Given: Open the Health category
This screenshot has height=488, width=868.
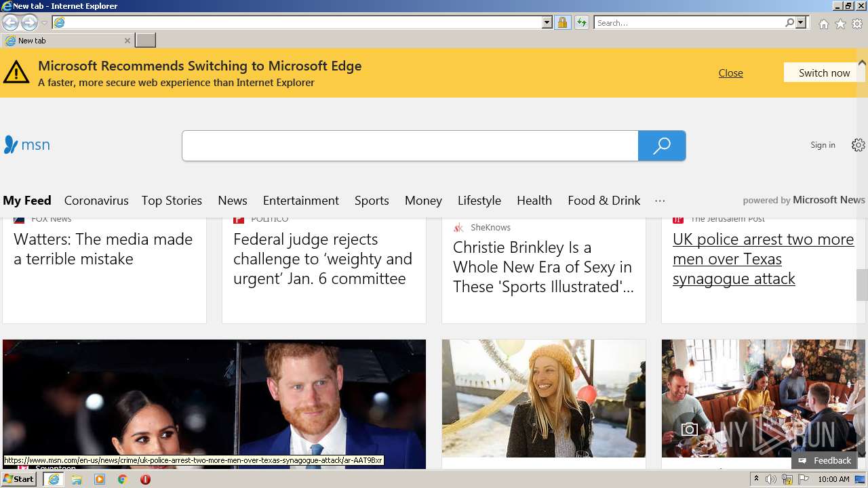Looking at the screenshot, I should pyautogui.click(x=534, y=201).
